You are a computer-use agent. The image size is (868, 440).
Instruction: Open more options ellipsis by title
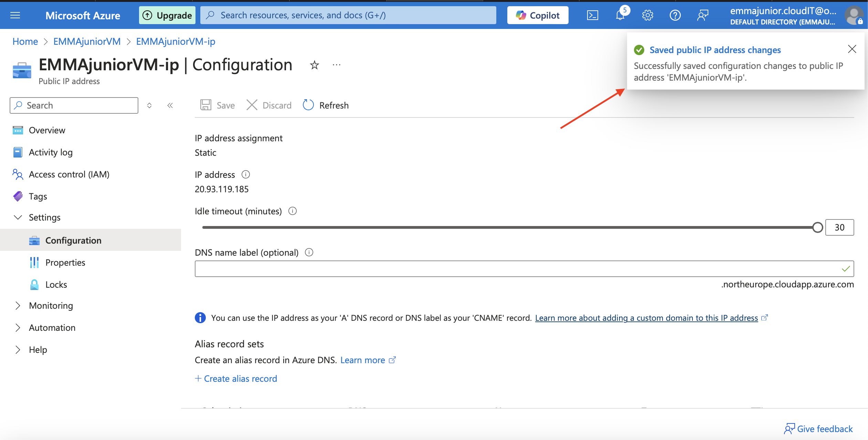tap(337, 65)
